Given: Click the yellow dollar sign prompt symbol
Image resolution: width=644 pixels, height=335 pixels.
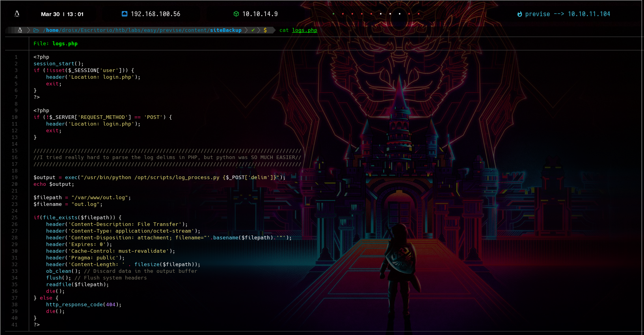Looking at the screenshot, I should pos(265,30).
